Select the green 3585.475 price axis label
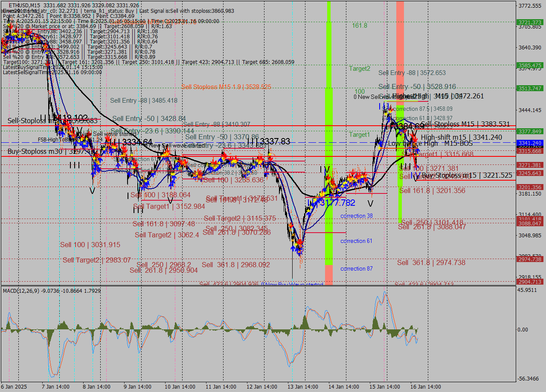The height and width of the screenshot is (392, 546). pyautogui.click(x=529, y=65)
